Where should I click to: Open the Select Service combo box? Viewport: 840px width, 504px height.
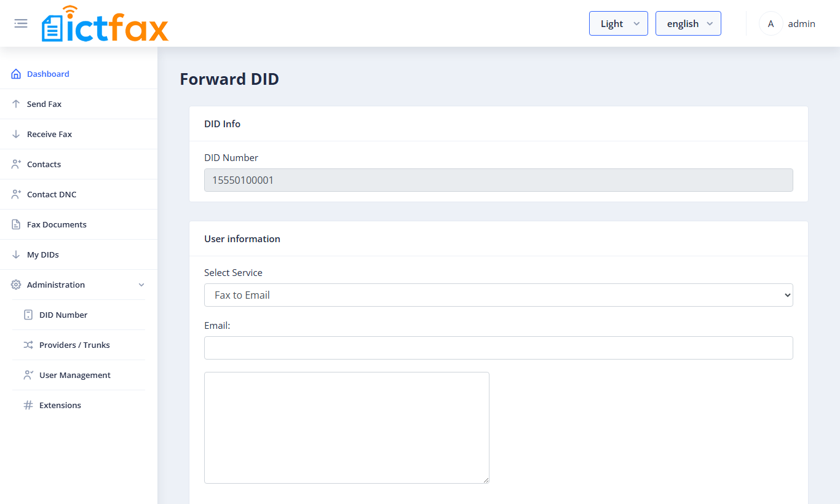499,295
